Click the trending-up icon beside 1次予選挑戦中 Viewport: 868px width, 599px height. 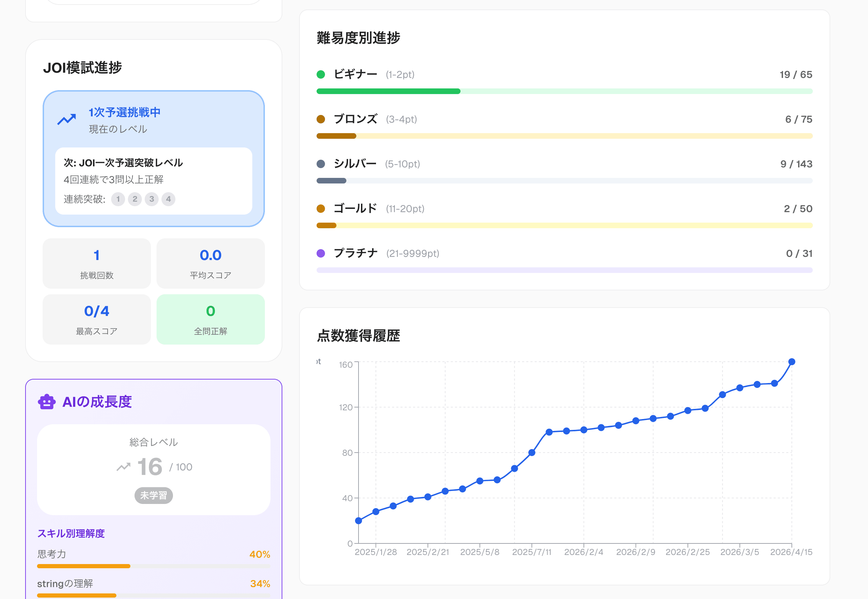pos(66,120)
